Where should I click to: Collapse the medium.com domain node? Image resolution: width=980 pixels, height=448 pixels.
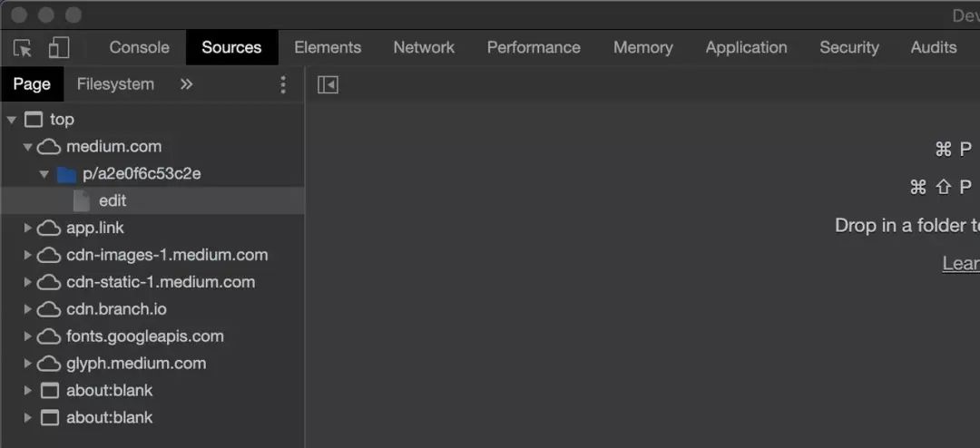[x=27, y=147]
